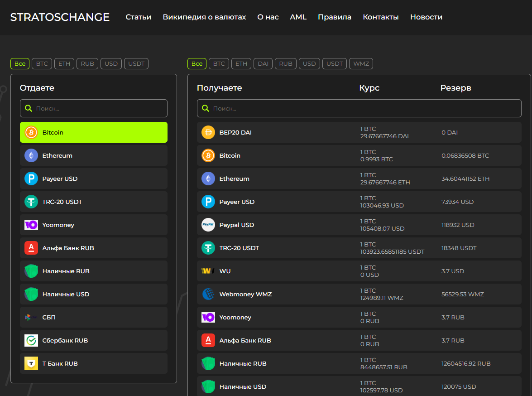The width and height of the screenshot is (532, 396).
Task: Pick the BEP20 DAI coin icon
Action: click(208, 132)
